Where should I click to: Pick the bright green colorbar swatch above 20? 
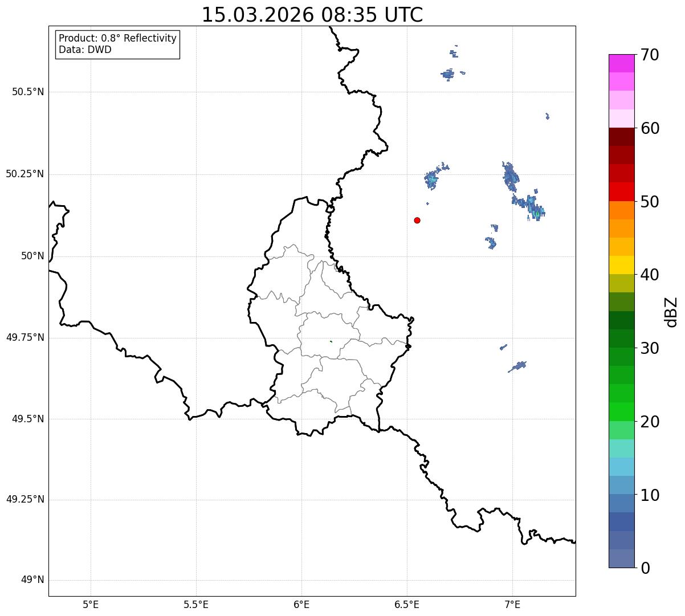coord(622,412)
